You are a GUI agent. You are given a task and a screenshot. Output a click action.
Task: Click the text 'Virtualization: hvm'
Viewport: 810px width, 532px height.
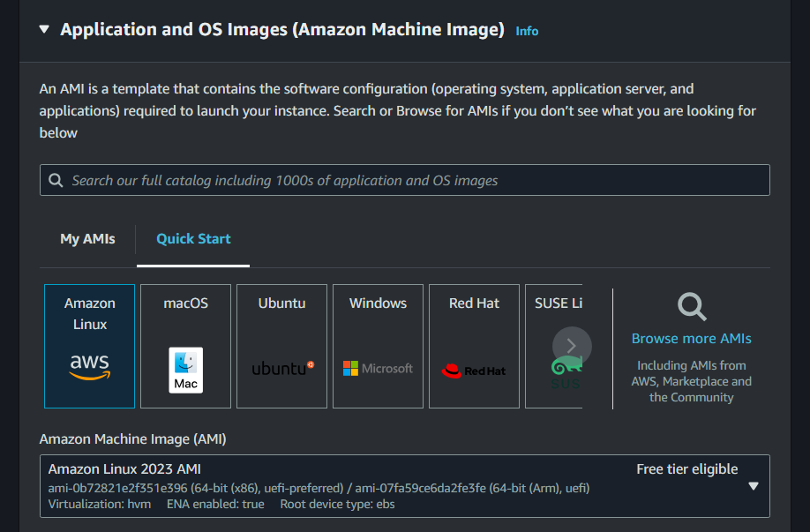coord(100,504)
